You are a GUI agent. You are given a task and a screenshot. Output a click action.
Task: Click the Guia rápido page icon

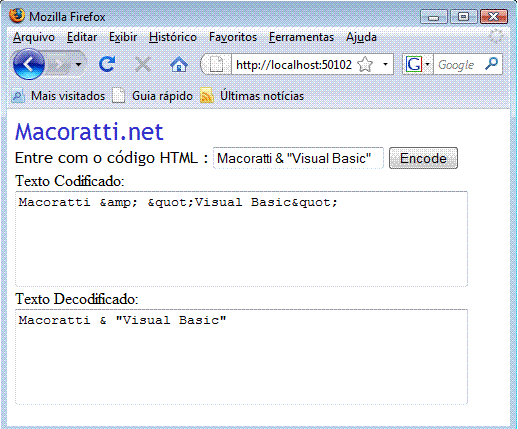(x=118, y=96)
